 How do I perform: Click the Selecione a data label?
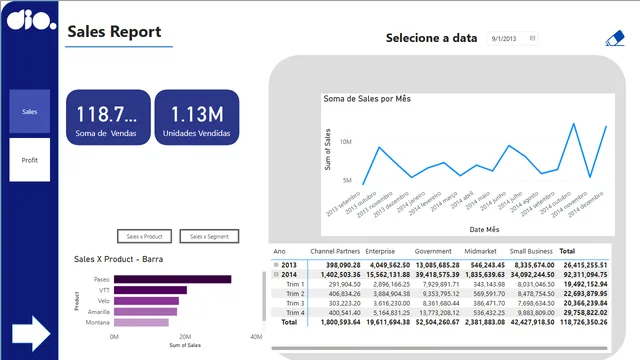(431, 38)
